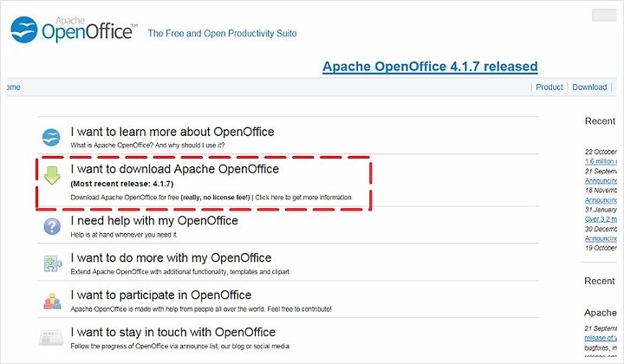Open the Product menu item
Viewport: 624px width, 364px height.
(x=549, y=88)
